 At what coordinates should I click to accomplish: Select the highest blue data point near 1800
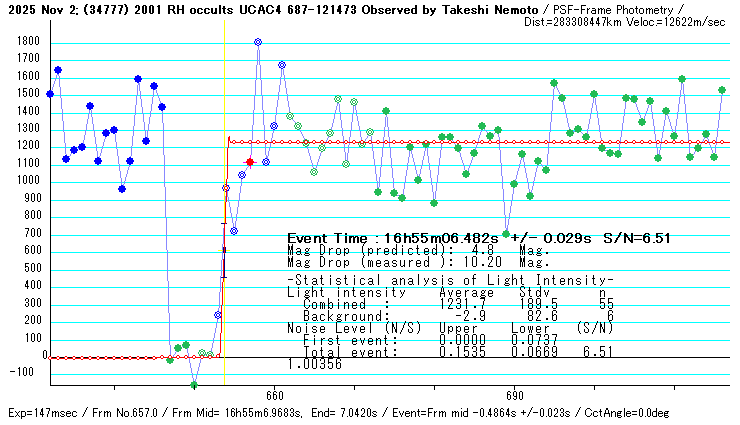[x=258, y=42]
